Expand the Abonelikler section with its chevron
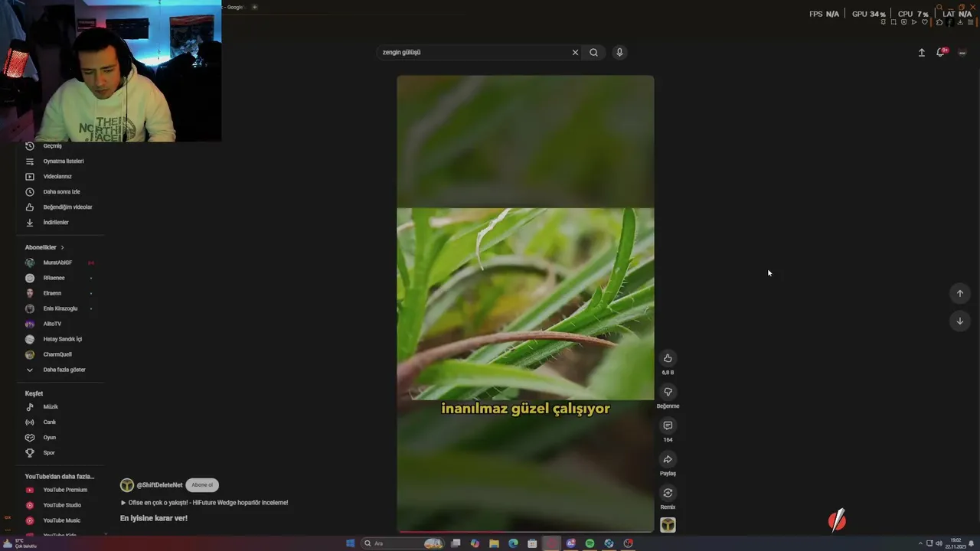 (62, 248)
